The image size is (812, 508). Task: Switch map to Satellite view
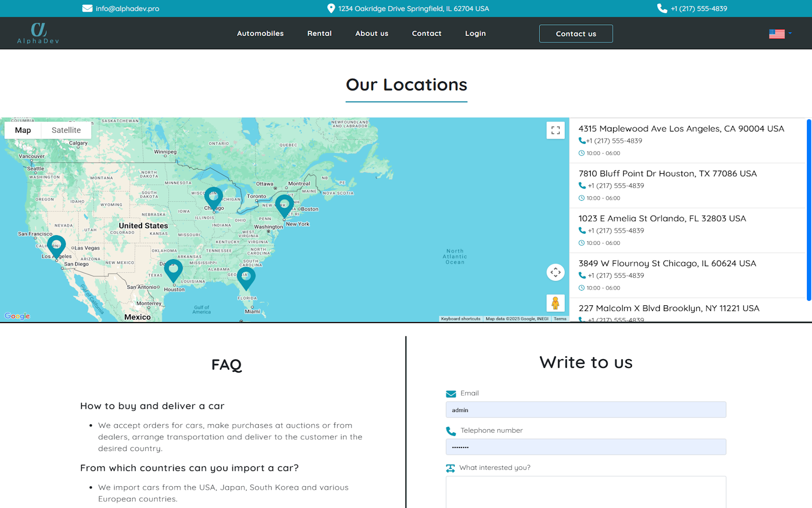pyautogui.click(x=66, y=130)
